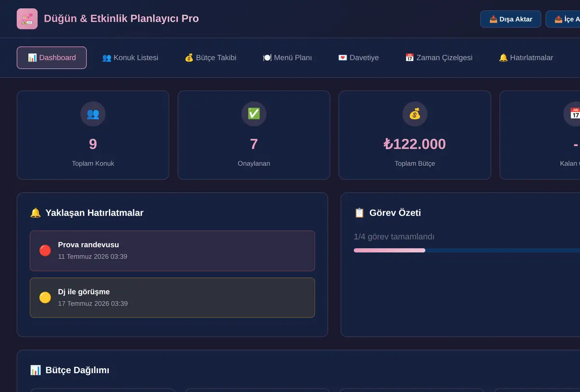Switch to the Konuk Listesi tab

tap(130, 58)
